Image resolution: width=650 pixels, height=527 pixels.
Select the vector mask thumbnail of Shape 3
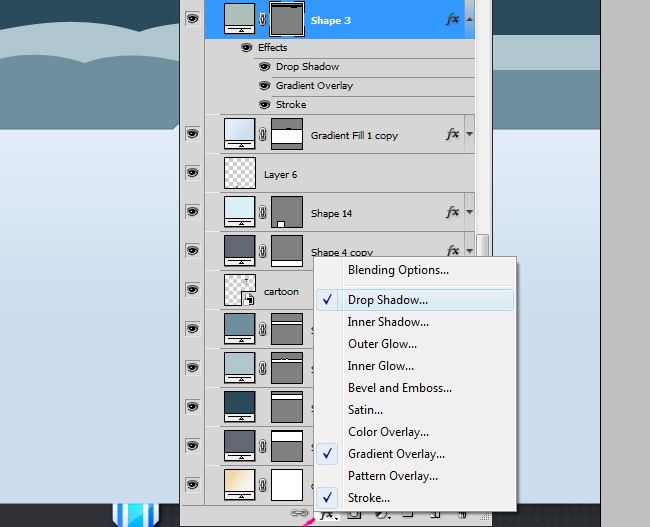(x=288, y=20)
